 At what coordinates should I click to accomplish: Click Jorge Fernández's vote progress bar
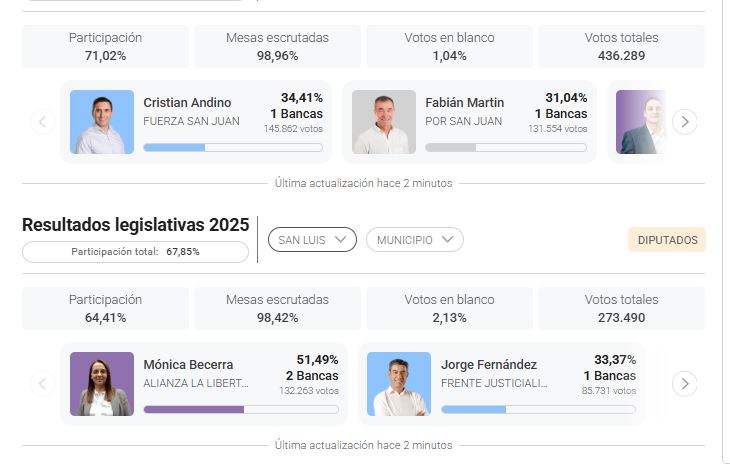(x=538, y=409)
